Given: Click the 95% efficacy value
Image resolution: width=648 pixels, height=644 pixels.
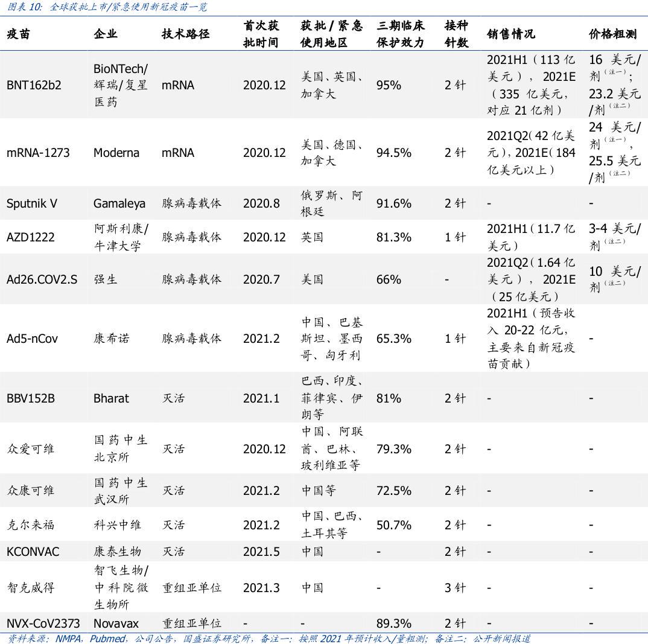Looking at the screenshot, I should click(x=389, y=85).
